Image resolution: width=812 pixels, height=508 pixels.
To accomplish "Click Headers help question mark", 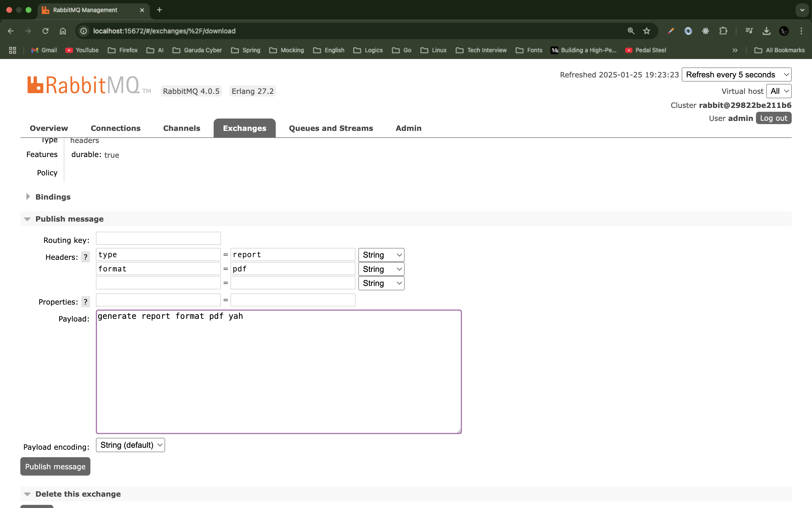I will click(x=86, y=257).
